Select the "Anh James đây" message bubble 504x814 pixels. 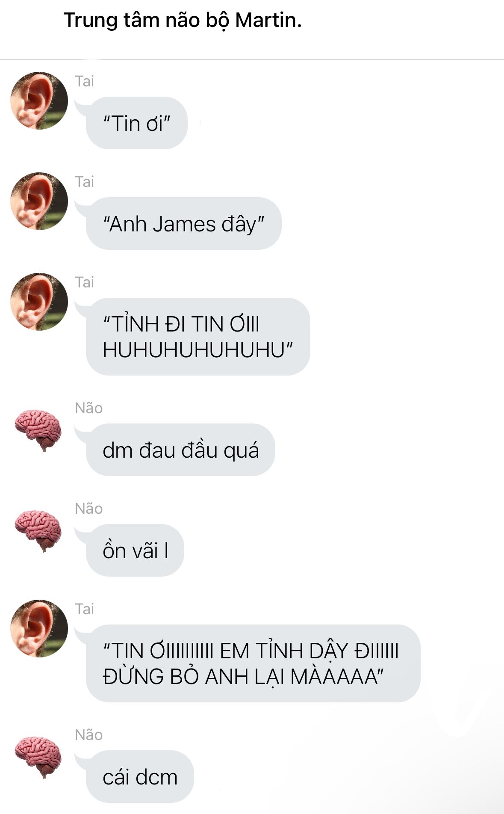[183, 224]
